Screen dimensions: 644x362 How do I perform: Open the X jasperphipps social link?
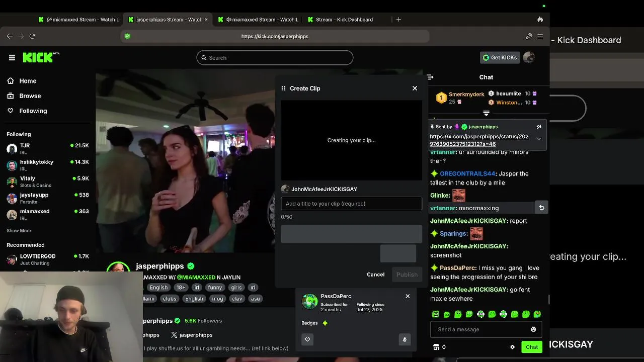tap(192, 335)
